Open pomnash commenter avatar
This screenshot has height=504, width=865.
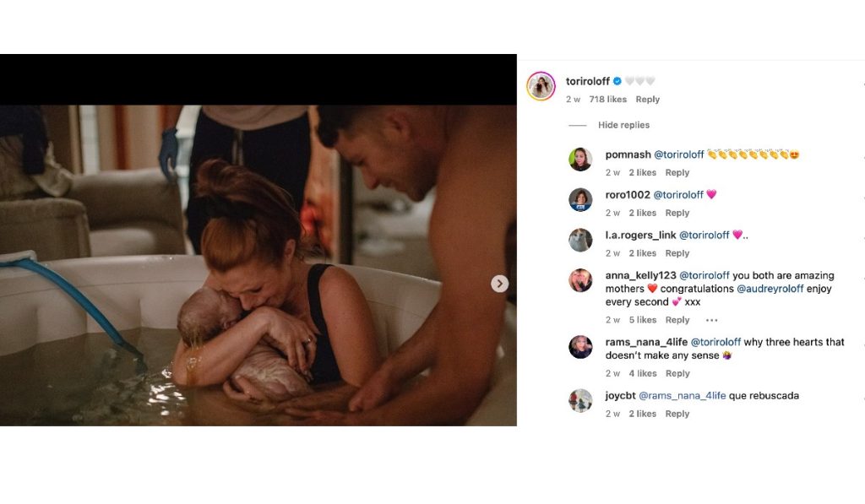[x=580, y=160]
